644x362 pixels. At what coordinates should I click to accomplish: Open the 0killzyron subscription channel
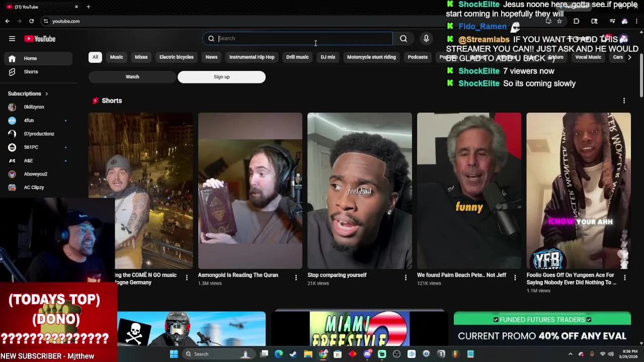coord(38,107)
